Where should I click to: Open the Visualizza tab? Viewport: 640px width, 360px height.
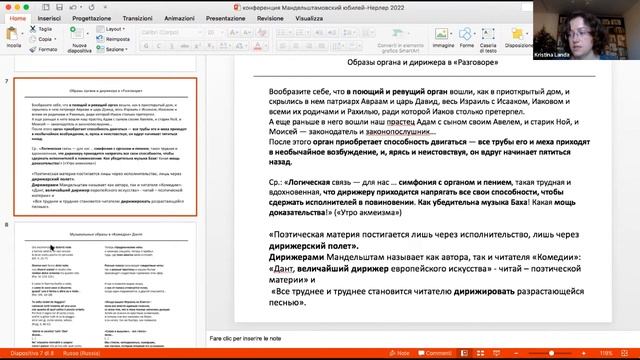pos(309,18)
